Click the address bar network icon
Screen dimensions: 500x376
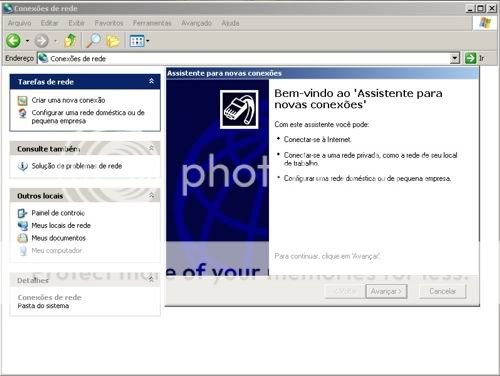pyautogui.click(x=43, y=58)
